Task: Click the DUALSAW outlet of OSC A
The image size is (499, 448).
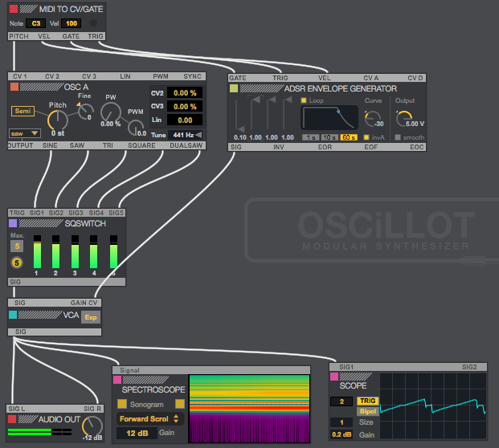Action: pyautogui.click(x=186, y=145)
